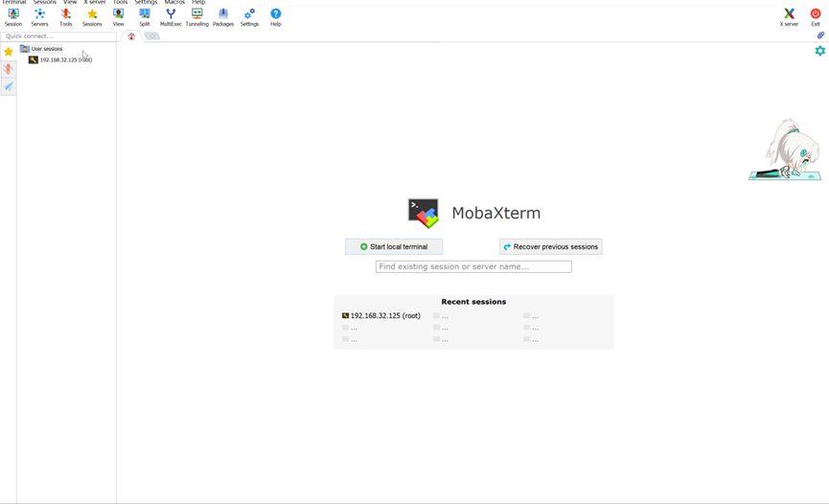Click the paperclip icon at top right

click(x=820, y=35)
